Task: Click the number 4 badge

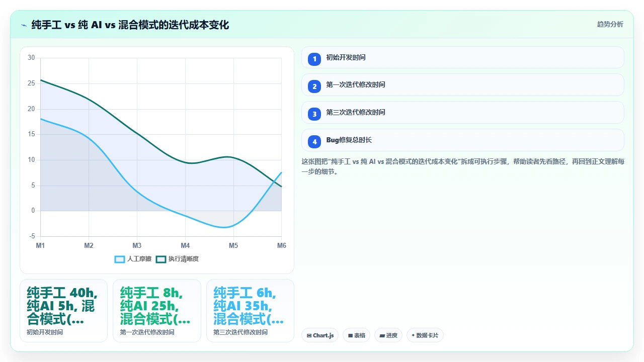Action: (x=314, y=142)
